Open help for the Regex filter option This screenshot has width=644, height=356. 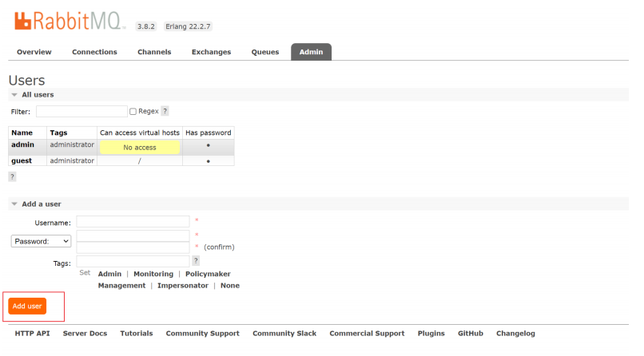click(x=165, y=111)
